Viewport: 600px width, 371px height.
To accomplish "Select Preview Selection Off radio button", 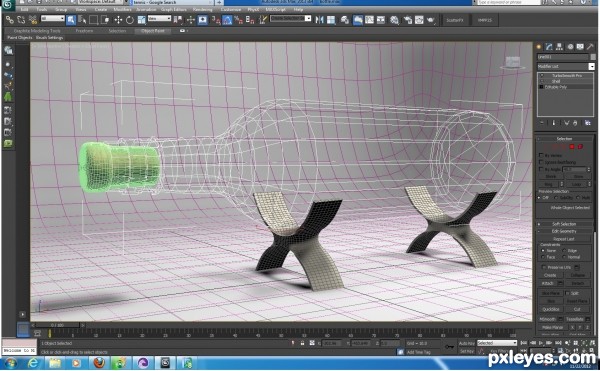I will pyautogui.click(x=540, y=197).
